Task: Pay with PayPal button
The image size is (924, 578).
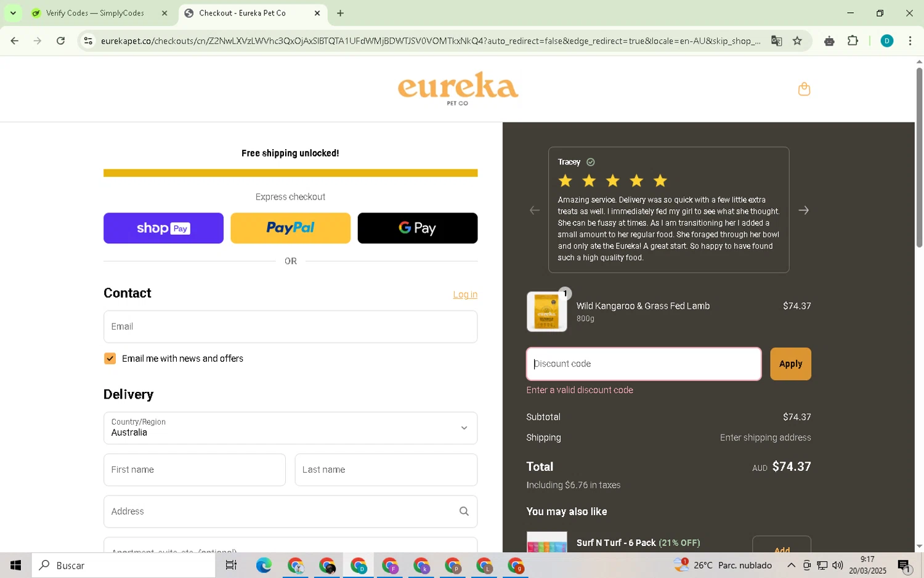Action: click(290, 228)
